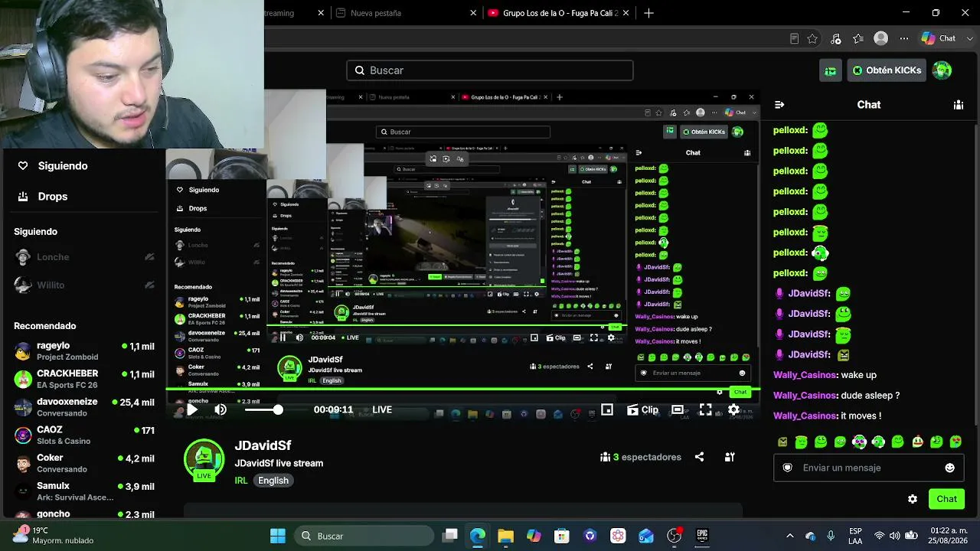The image size is (980, 551).
Task: Open the browser favorites list icon
Action: [x=858, y=38]
